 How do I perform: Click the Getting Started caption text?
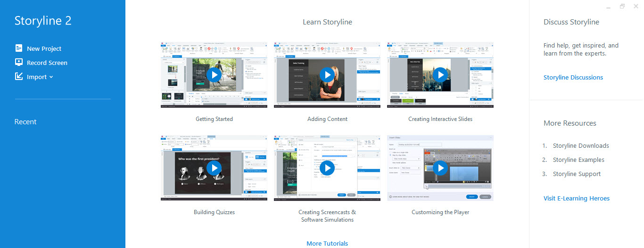tap(214, 119)
